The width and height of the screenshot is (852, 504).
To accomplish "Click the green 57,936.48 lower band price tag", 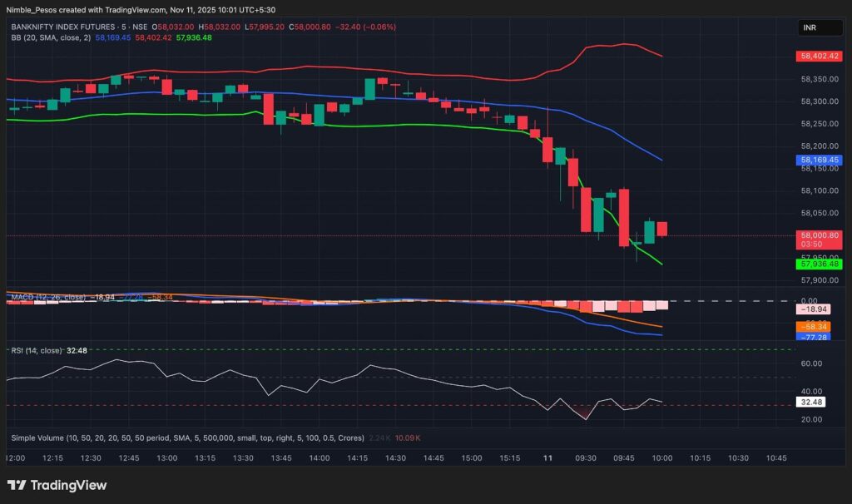I will (x=820, y=264).
